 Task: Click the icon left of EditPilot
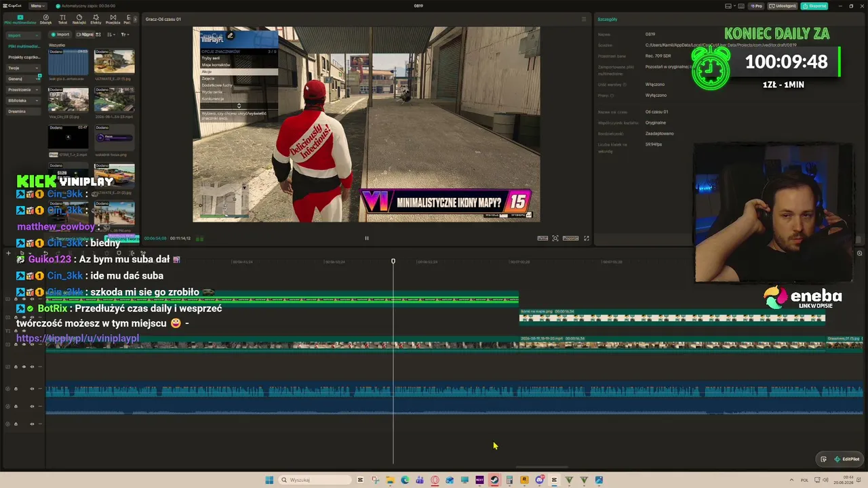tap(823, 459)
